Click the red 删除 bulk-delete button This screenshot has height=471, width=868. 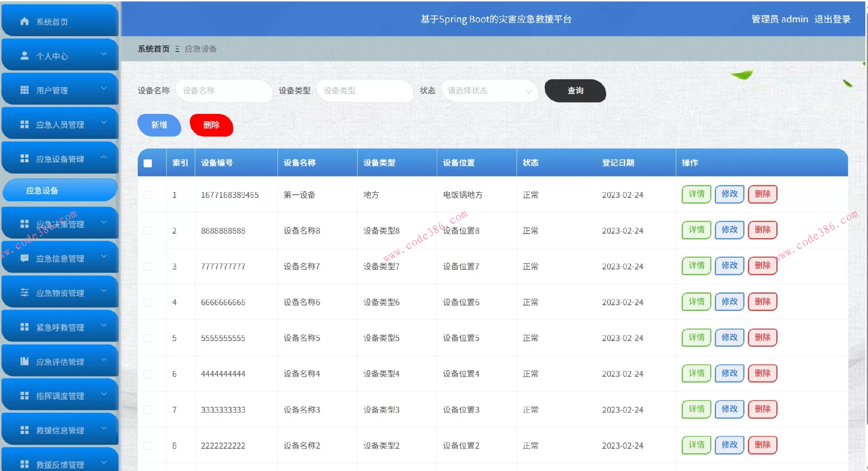[211, 125]
